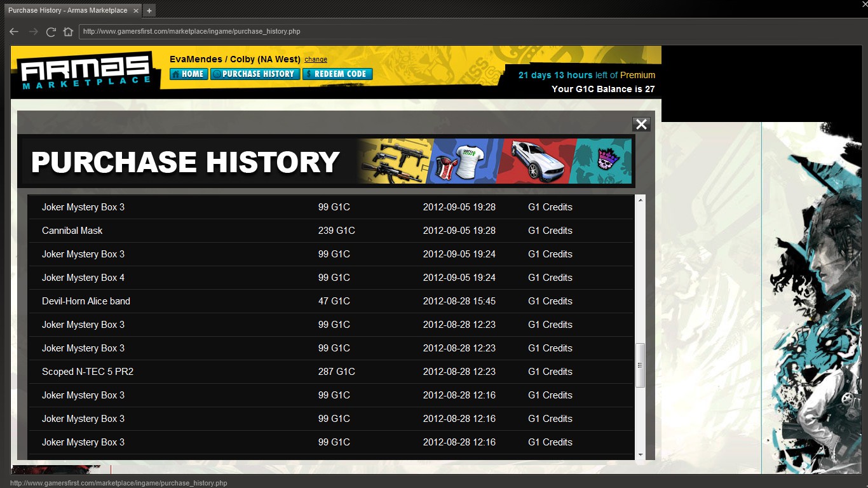The image size is (868, 488).
Task: Open the Purchase History page button
Action: coord(255,74)
